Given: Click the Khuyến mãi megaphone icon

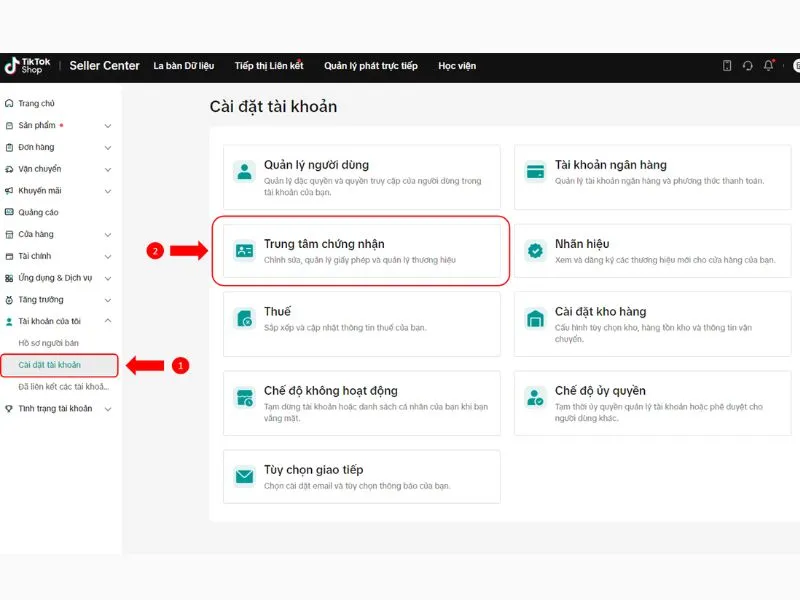Looking at the screenshot, I should click(9, 191).
